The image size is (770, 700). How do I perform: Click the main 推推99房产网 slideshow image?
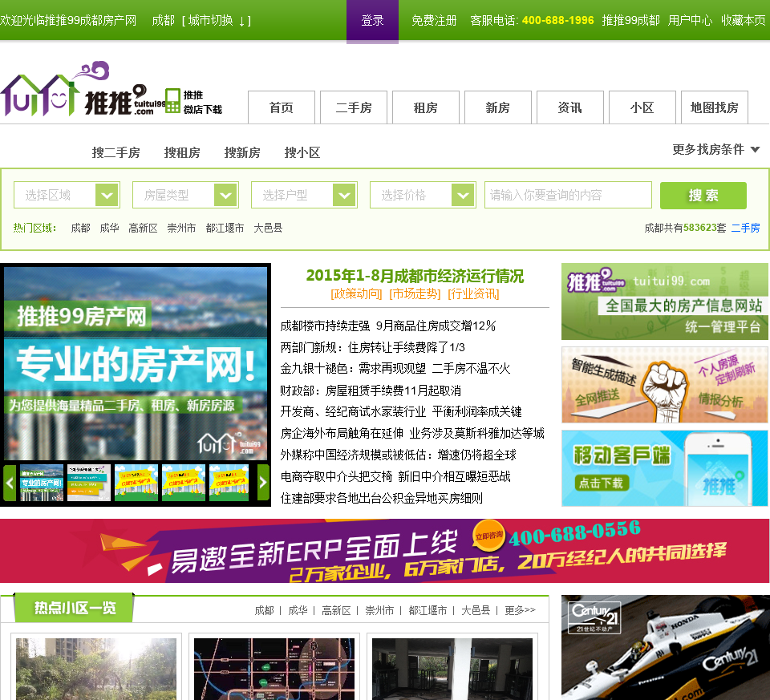coord(136,363)
